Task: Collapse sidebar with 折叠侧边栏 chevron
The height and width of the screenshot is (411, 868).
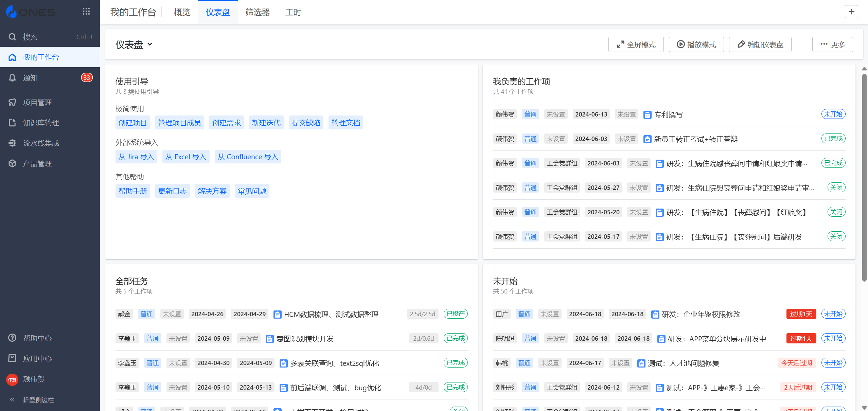Action: pyautogui.click(x=12, y=400)
